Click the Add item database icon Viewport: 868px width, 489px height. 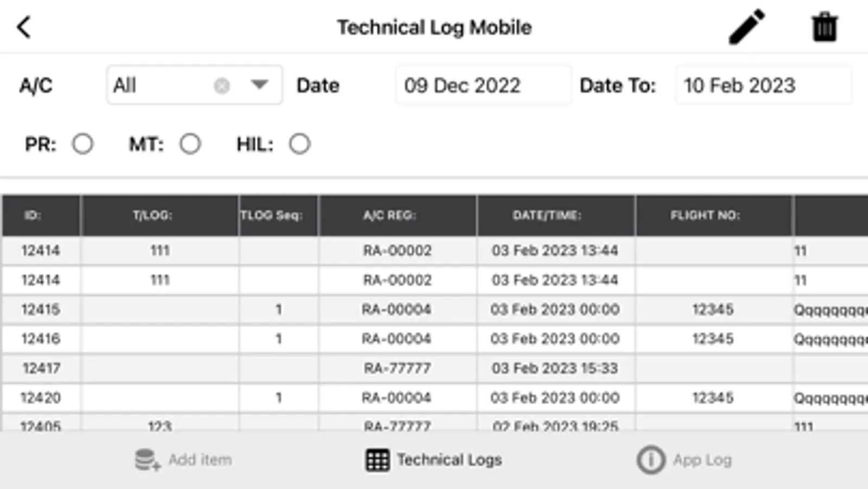(147, 460)
